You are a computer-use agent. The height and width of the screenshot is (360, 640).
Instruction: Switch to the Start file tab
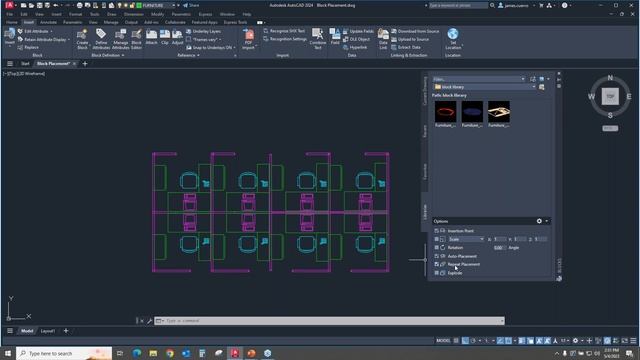tap(25, 64)
